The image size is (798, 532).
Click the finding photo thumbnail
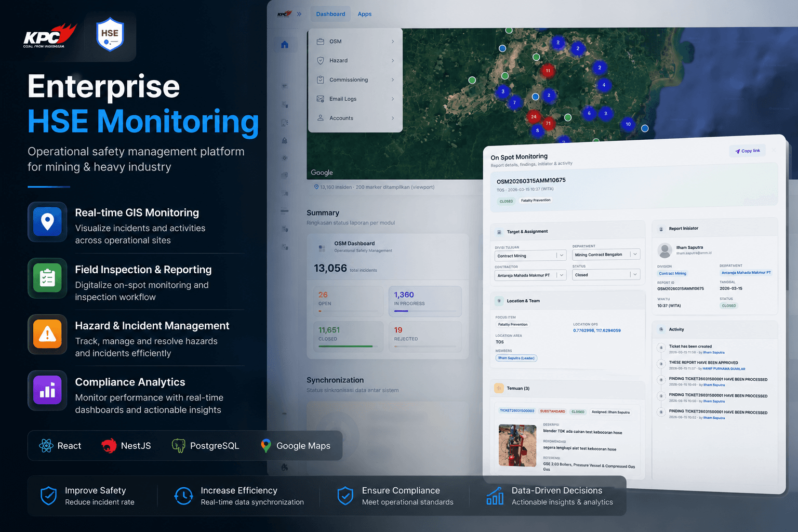pyautogui.click(x=517, y=445)
